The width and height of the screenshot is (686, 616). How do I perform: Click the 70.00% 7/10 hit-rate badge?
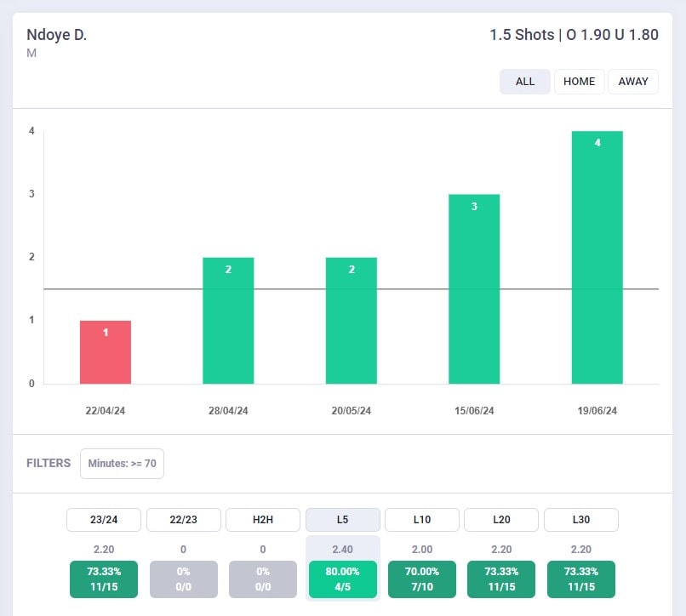[x=422, y=579]
